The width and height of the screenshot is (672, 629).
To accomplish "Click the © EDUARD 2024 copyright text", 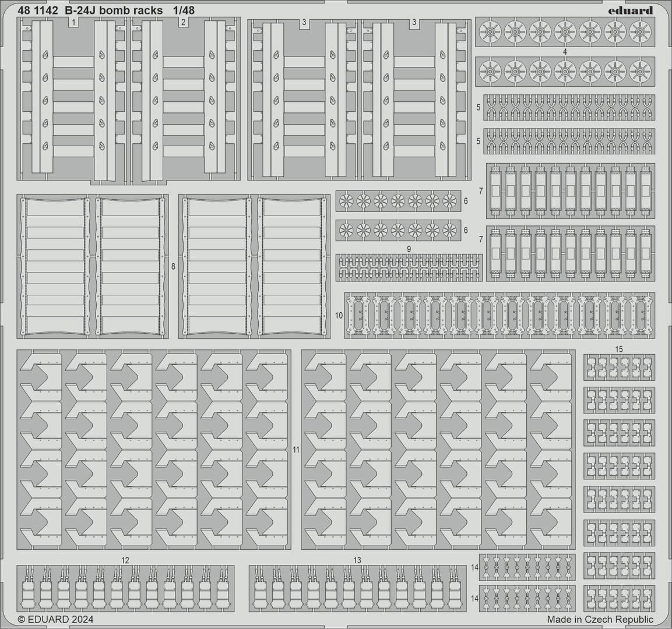I will pyautogui.click(x=55, y=620).
